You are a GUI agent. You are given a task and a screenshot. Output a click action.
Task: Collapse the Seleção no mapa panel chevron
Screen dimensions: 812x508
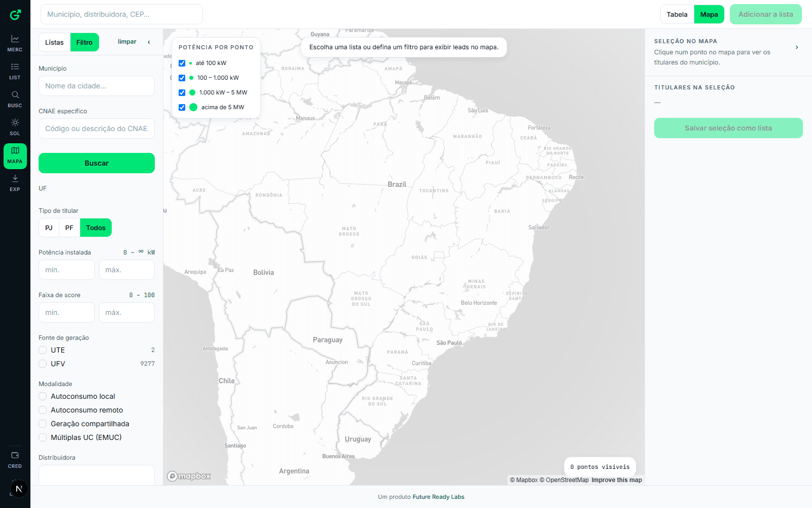pos(797,47)
